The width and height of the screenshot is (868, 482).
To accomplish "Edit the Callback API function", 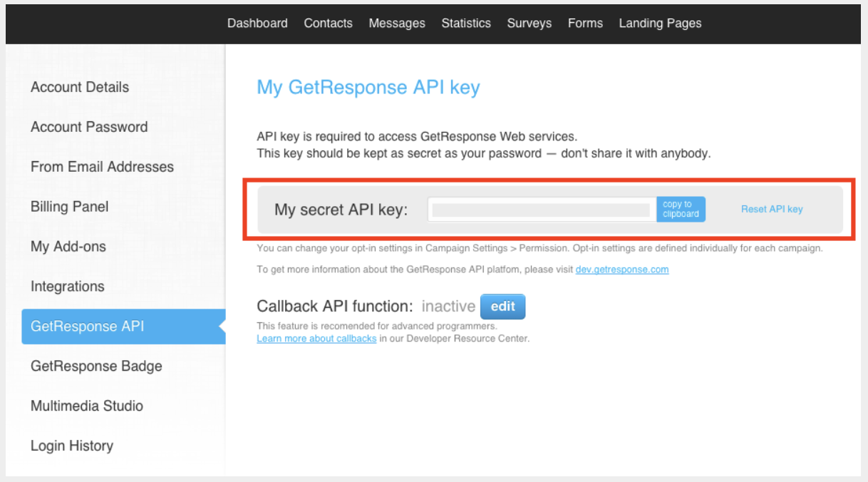I will [502, 307].
